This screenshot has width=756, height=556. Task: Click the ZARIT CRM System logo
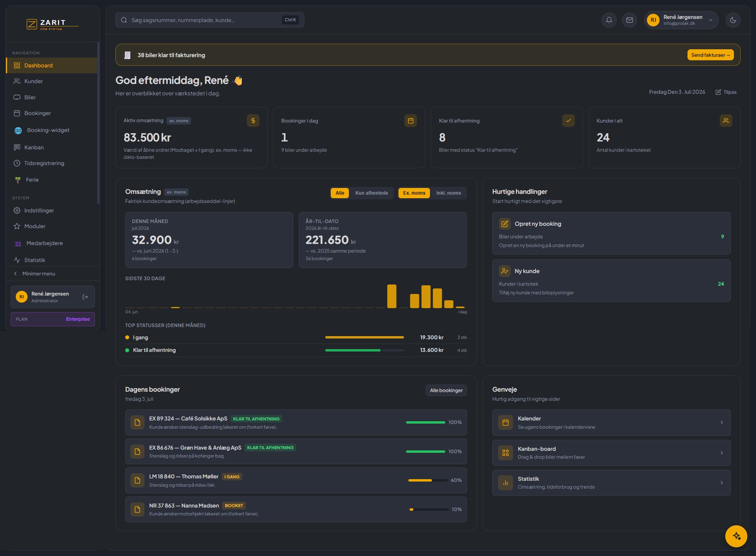[x=52, y=24]
